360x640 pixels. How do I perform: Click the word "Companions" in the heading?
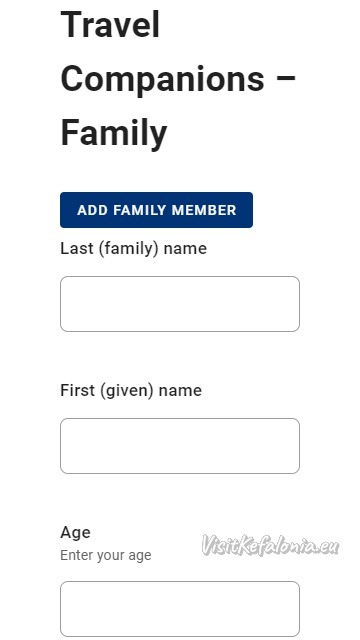[x=162, y=80]
